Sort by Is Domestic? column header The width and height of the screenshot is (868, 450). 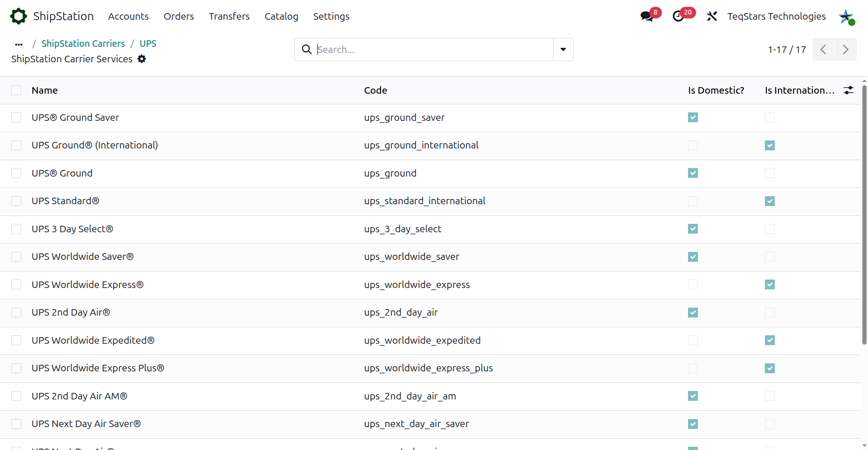716,90
